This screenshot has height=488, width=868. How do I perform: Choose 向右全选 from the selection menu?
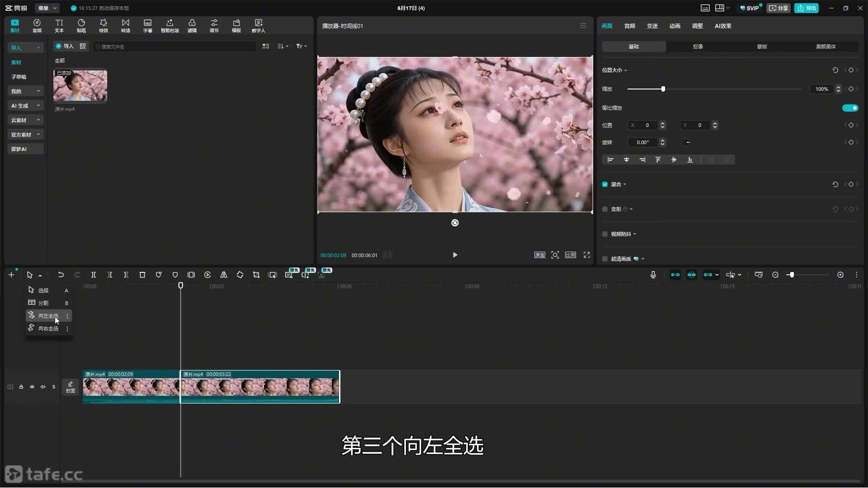click(49, 328)
